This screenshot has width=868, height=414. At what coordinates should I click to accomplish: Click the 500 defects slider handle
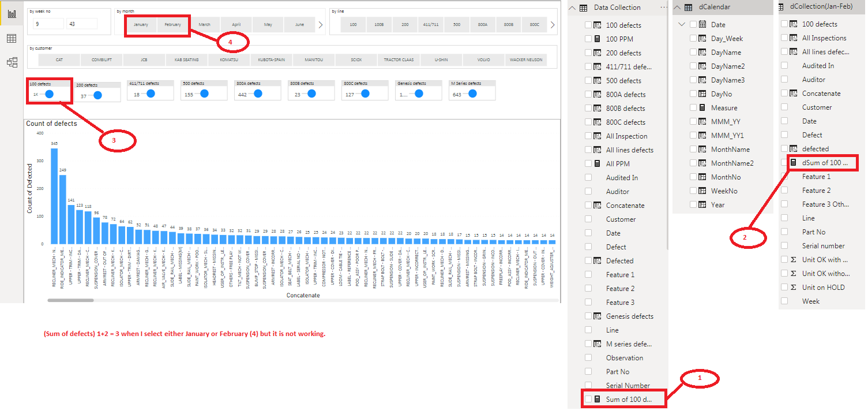point(205,94)
